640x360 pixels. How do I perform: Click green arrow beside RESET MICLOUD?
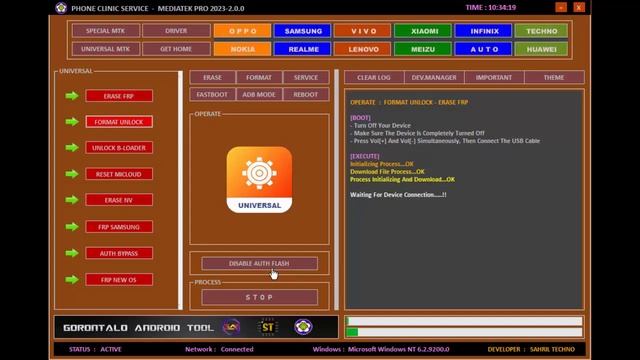pyautogui.click(x=72, y=174)
